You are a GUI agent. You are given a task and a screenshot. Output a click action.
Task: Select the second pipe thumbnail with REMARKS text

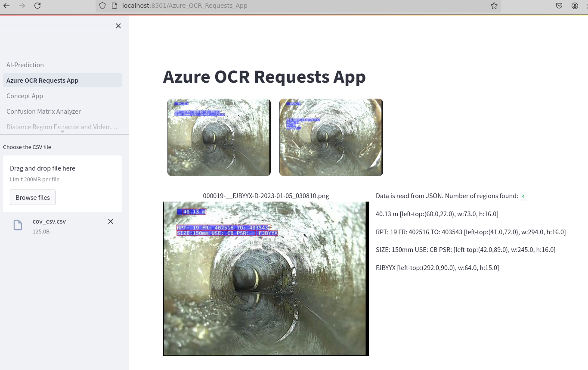(331, 137)
